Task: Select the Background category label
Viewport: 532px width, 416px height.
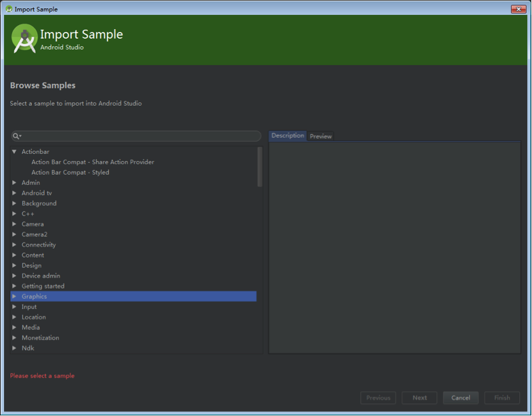Action: point(39,203)
